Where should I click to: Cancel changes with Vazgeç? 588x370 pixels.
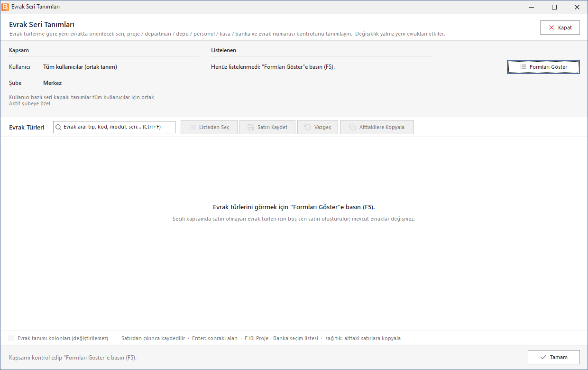tap(318, 127)
